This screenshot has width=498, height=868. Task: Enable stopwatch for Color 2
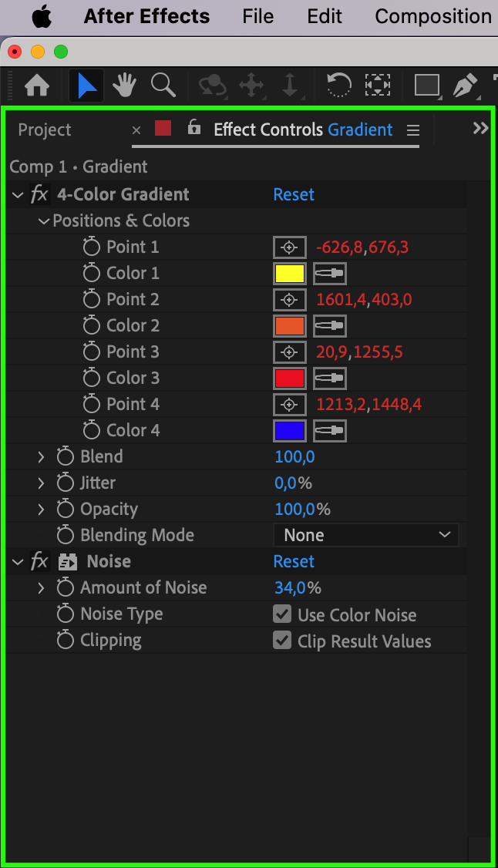coord(91,325)
